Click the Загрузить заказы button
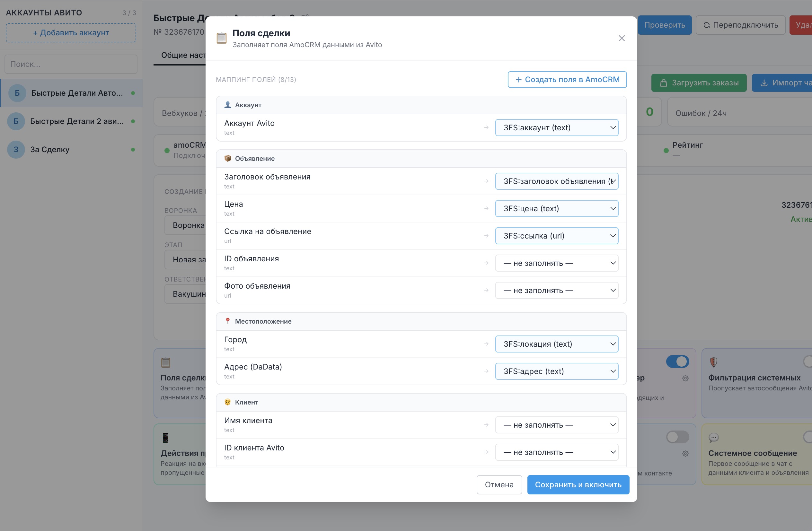 (699, 83)
